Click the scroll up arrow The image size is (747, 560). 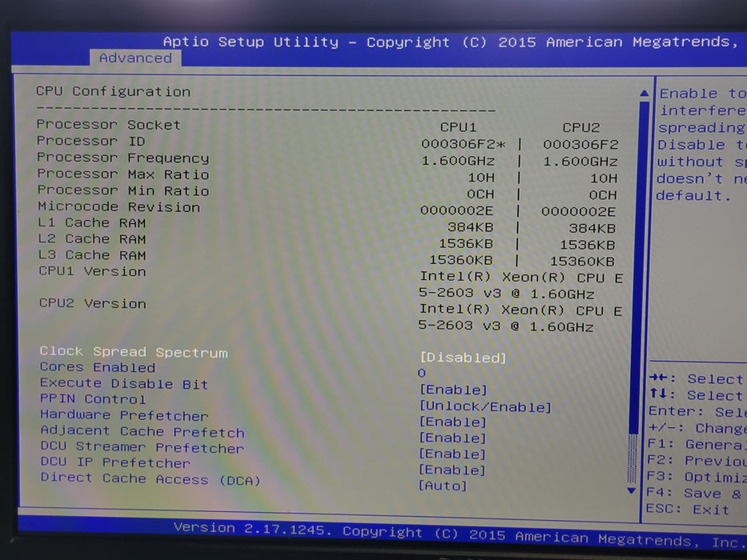(644, 94)
